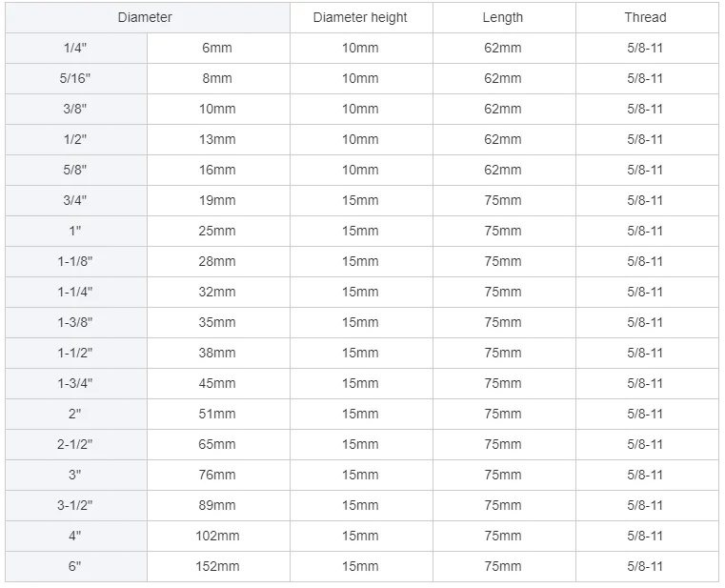Click the 5/8" inch diameter cell

[75, 170]
